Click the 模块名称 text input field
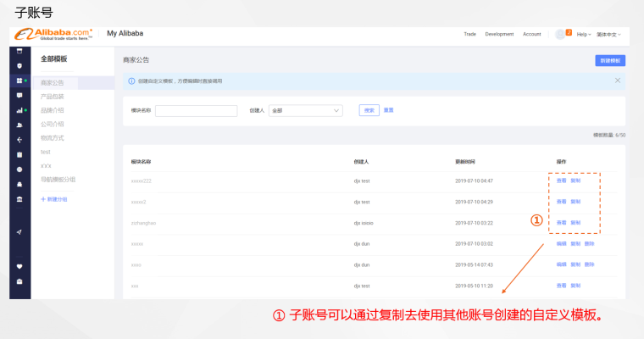The image size is (644, 339). (197, 110)
